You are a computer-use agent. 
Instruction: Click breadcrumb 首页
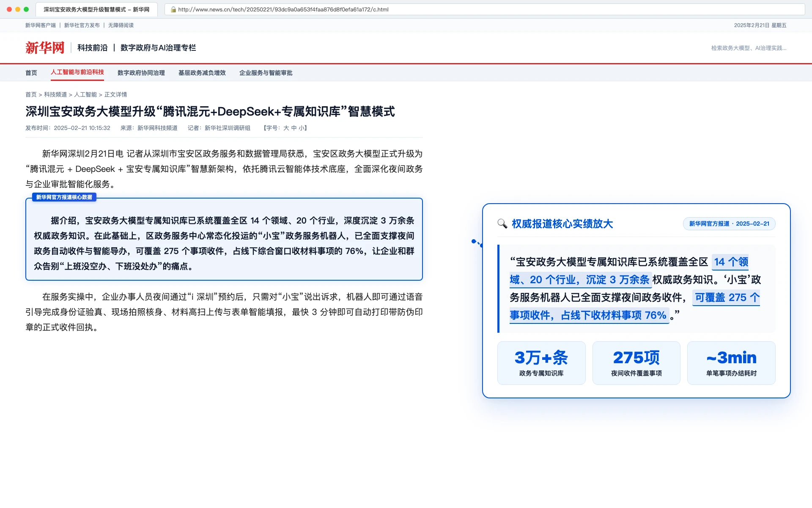pos(31,94)
